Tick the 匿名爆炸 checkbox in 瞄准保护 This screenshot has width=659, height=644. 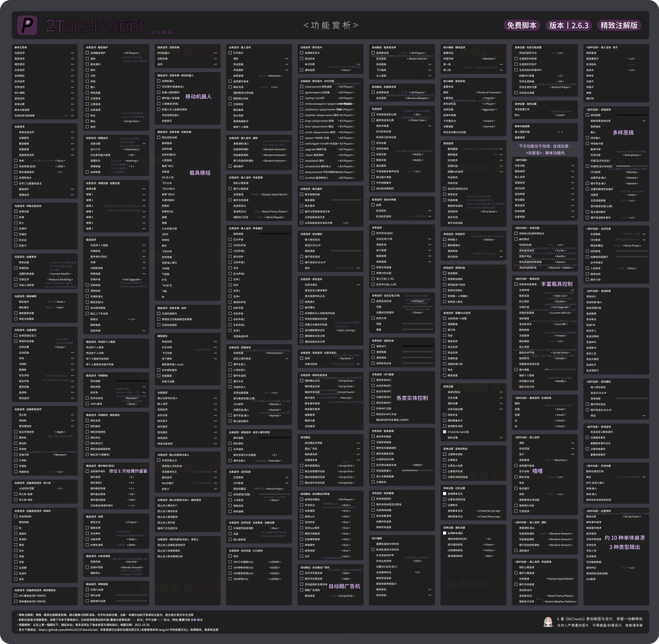pos(87,64)
